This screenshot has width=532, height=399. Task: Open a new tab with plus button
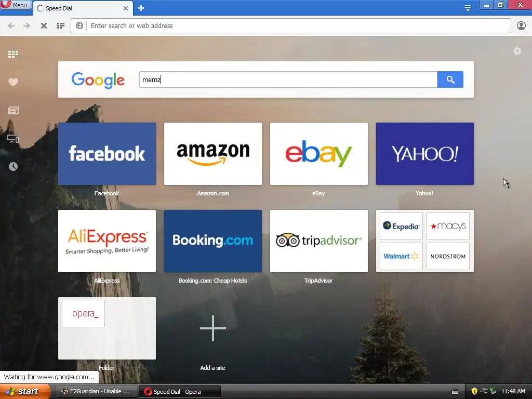click(141, 8)
